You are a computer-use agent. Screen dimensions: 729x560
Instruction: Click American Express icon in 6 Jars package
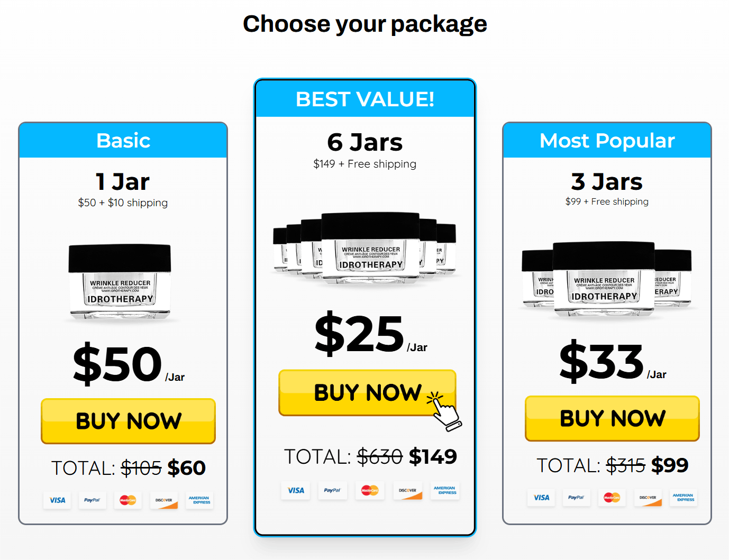[445, 491]
